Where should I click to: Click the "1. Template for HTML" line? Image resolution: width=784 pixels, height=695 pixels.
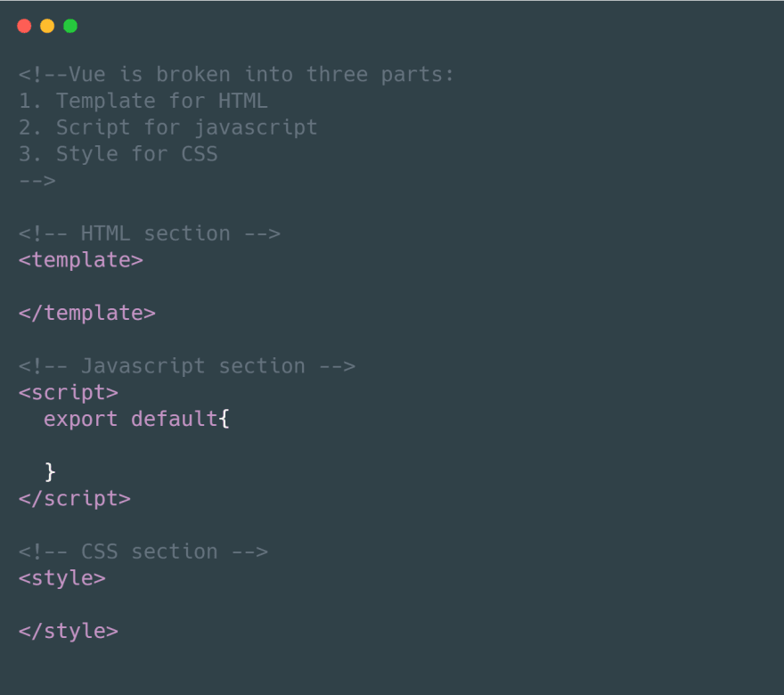pos(143,102)
